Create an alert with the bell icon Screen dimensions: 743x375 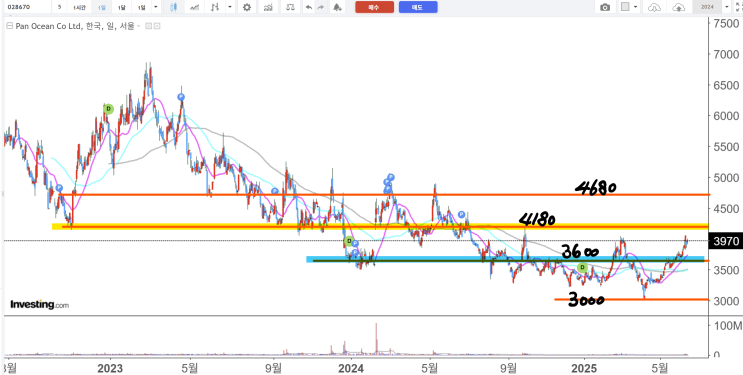(x=337, y=7)
